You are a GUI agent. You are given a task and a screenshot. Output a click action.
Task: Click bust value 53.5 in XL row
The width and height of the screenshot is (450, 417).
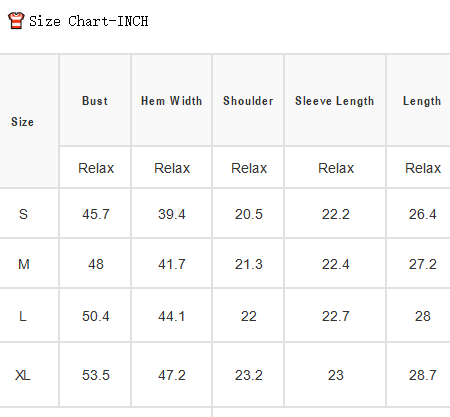96,375
